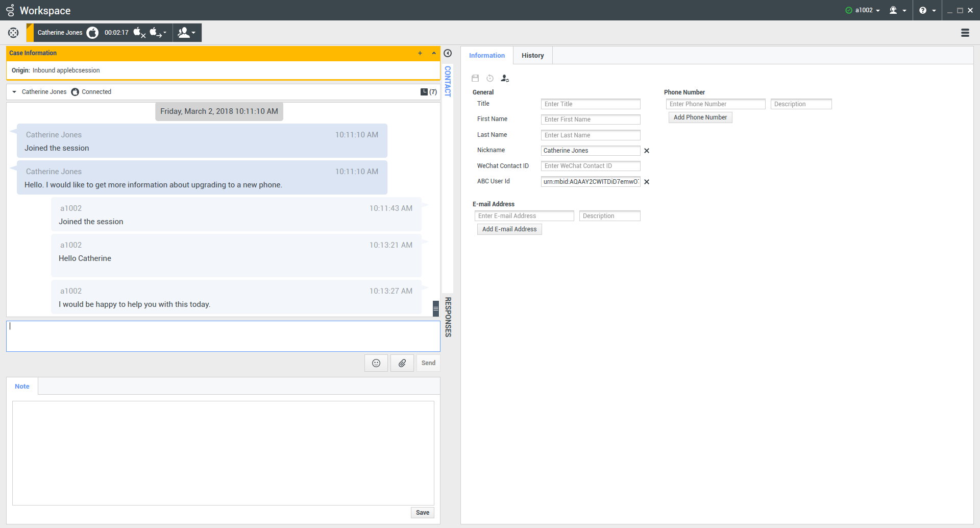
Task: Open the help menu dropdown
Action: (x=927, y=10)
